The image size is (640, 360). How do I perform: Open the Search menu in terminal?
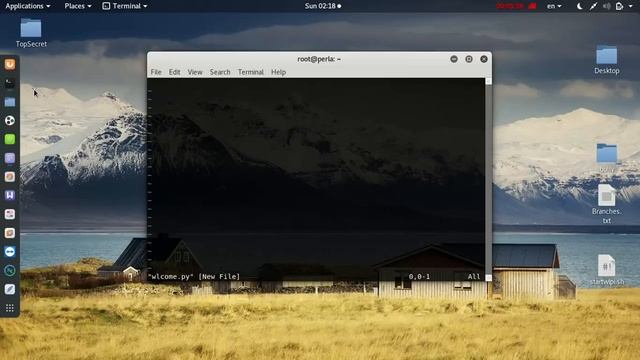coord(220,72)
